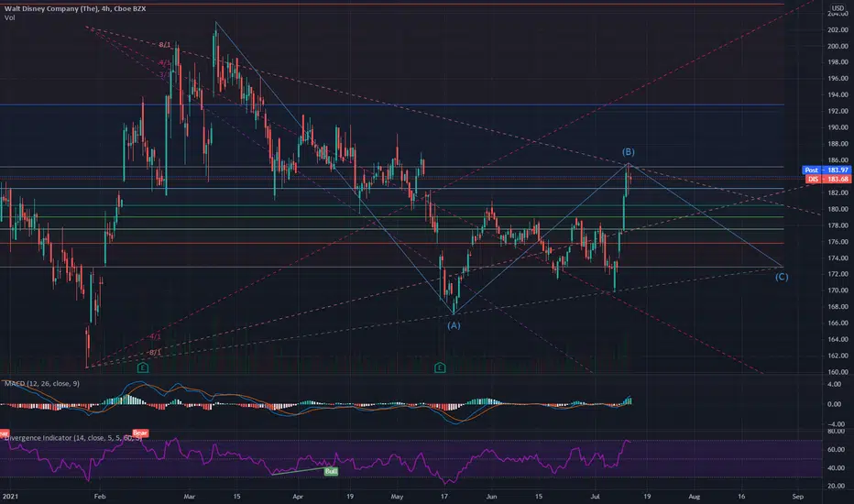This screenshot has height=504, width=854.
Task: Select the (C) wave label
Action: (782, 277)
